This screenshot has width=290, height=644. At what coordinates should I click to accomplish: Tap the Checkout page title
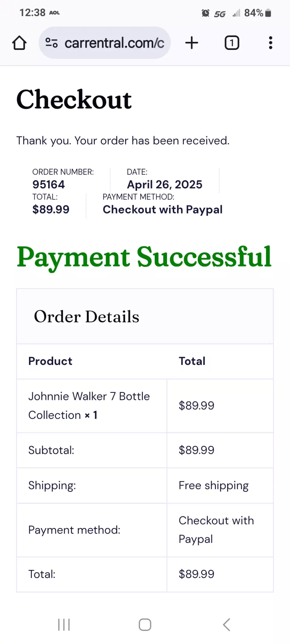(74, 99)
